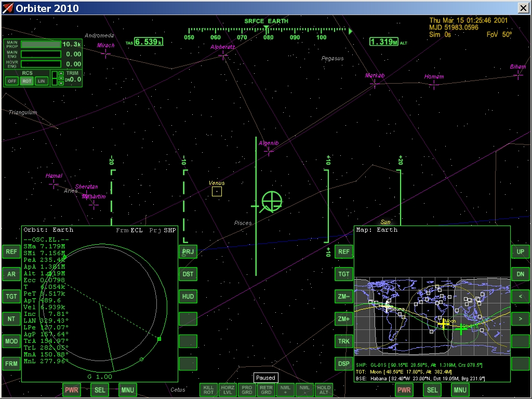Image resolution: width=532 pixels, height=399 pixels.
Task: Engage the HORZ LVL autopilot
Action: pyautogui.click(x=228, y=390)
